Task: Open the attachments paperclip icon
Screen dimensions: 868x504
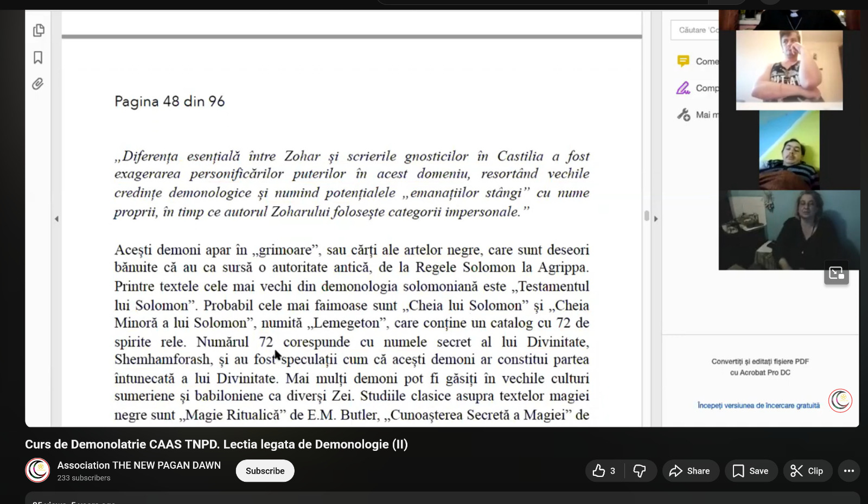Action: click(x=37, y=84)
